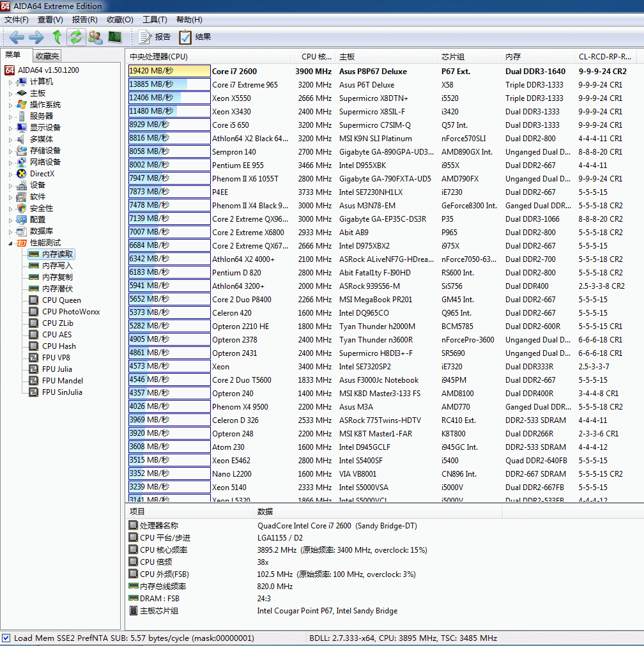644x646 pixels.
Task: Expand the 计算机 tree node
Action: click(x=10, y=82)
